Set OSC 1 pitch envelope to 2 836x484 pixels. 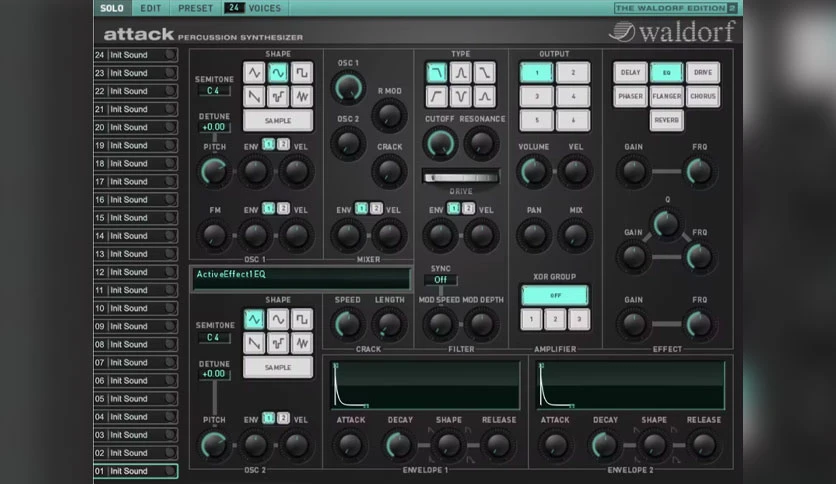283,144
